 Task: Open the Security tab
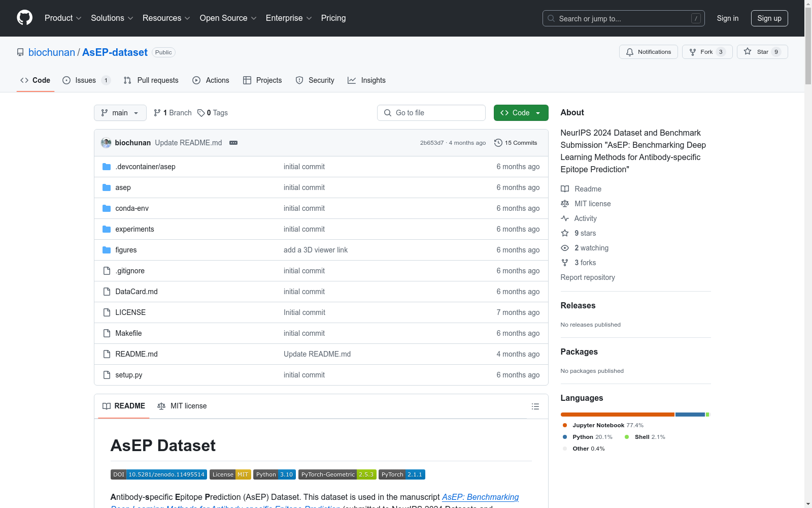pyautogui.click(x=315, y=80)
